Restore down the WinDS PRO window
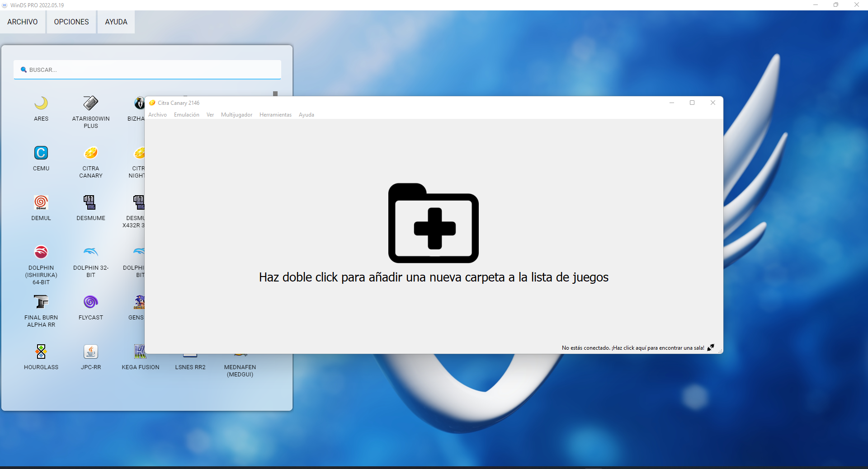Image resolution: width=868 pixels, height=469 pixels. pos(836,5)
